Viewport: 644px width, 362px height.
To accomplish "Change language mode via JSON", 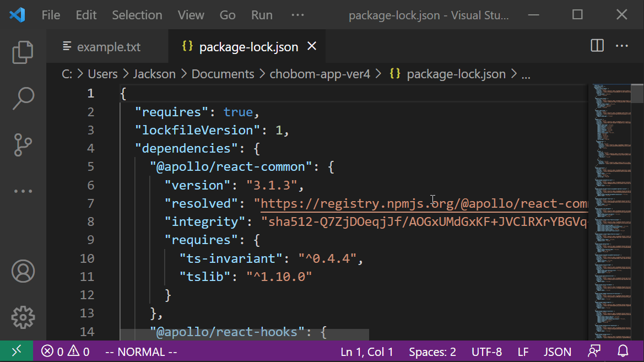I will click(x=558, y=352).
